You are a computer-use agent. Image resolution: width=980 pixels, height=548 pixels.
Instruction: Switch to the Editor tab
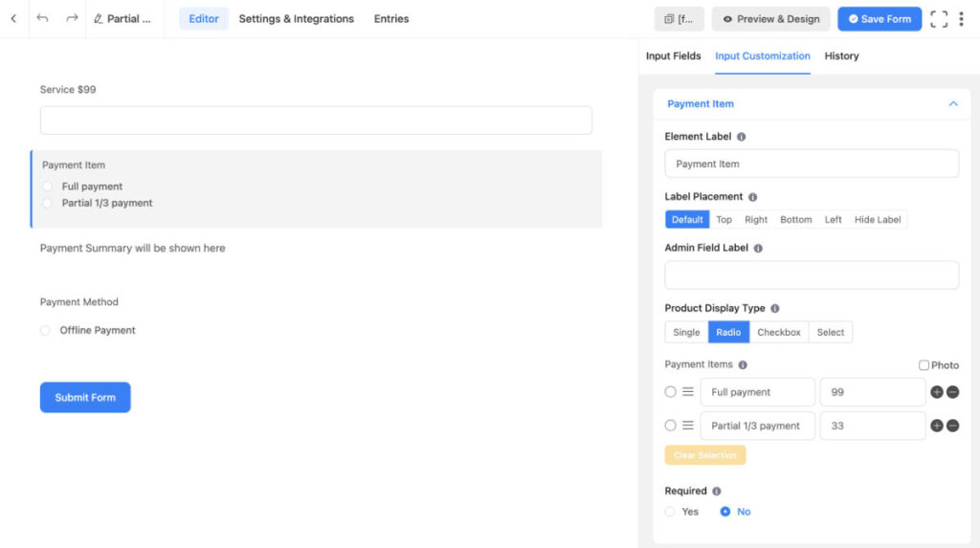(204, 19)
